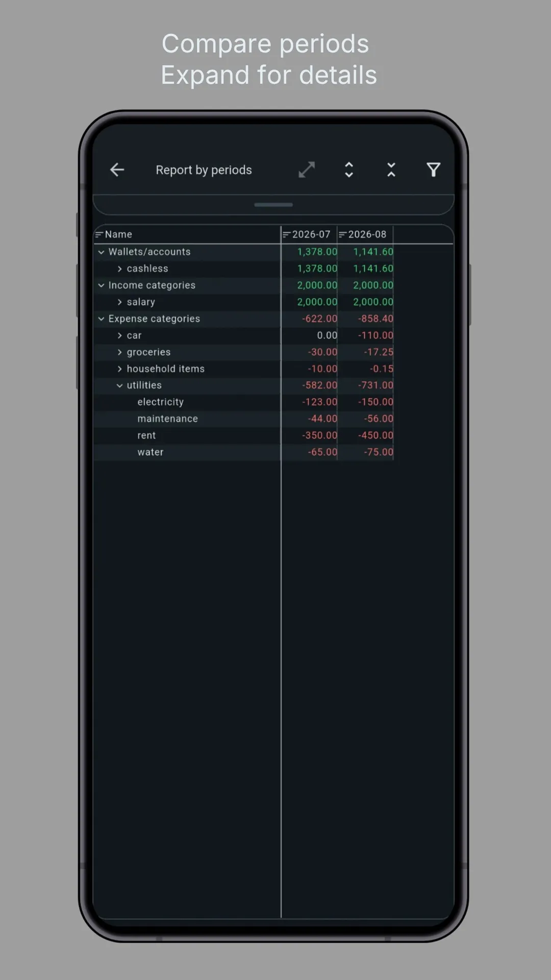Tap the -110.00 car value
Viewport: 551px width, 980px height.
pos(375,335)
